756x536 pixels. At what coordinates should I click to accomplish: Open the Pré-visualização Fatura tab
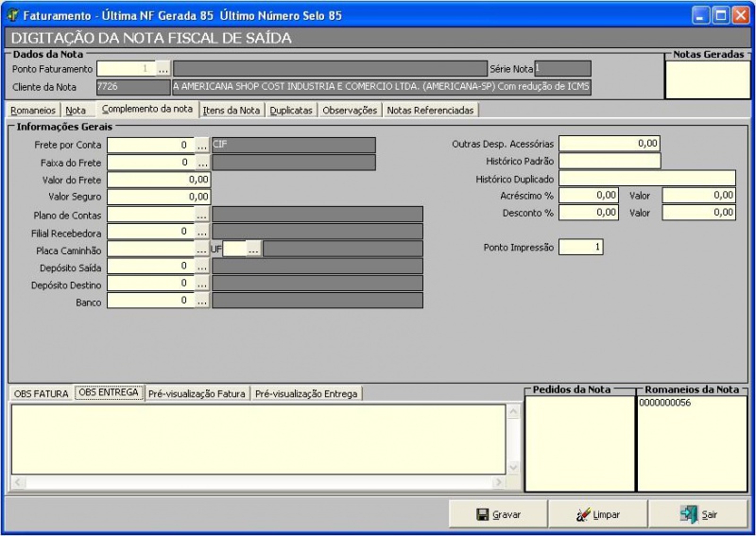[198, 393]
